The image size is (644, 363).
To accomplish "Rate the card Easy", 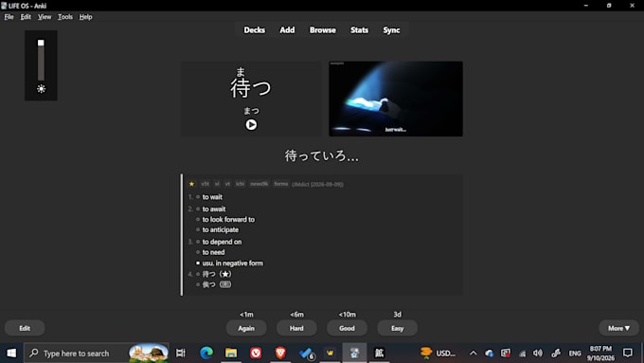I will pos(397,328).
